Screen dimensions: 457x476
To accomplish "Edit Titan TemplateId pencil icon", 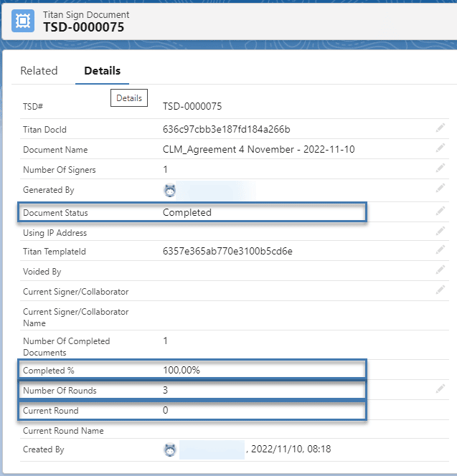I will coord(440,249).
